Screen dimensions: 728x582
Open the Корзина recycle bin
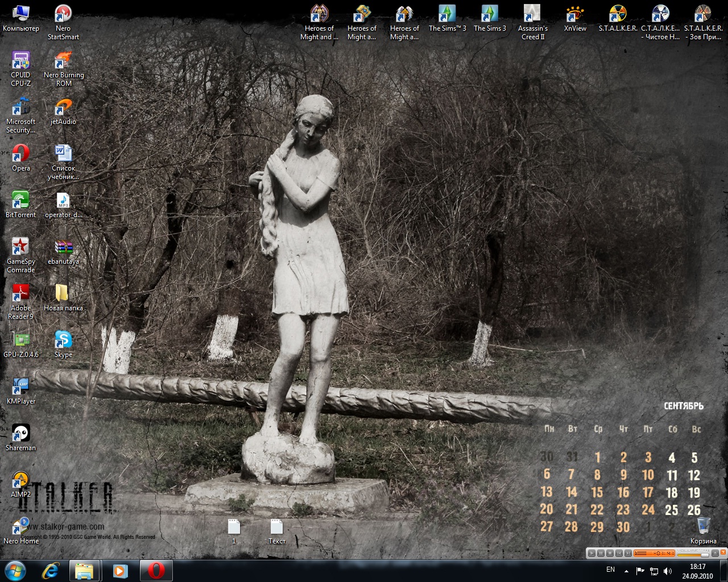[x=704, y=531]
